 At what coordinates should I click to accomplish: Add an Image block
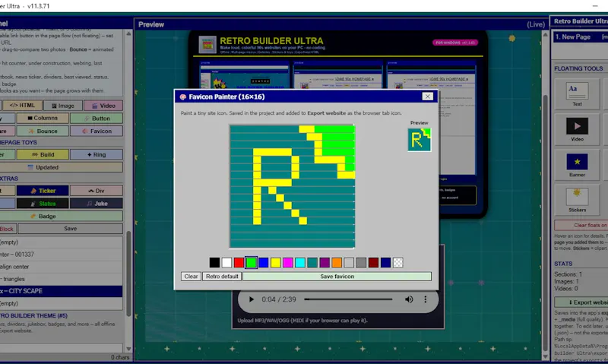pyautogui.click(x=63, y=106)
